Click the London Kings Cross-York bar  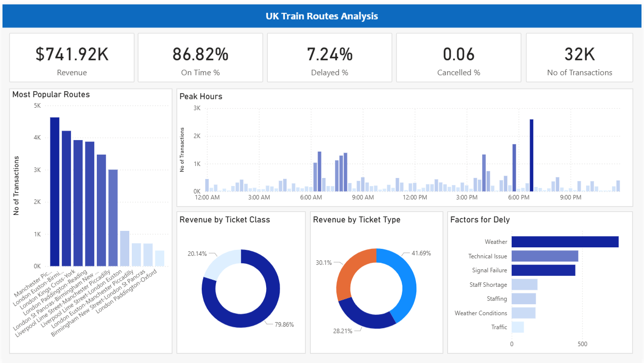pyautogui.click(x=78, y=203)
